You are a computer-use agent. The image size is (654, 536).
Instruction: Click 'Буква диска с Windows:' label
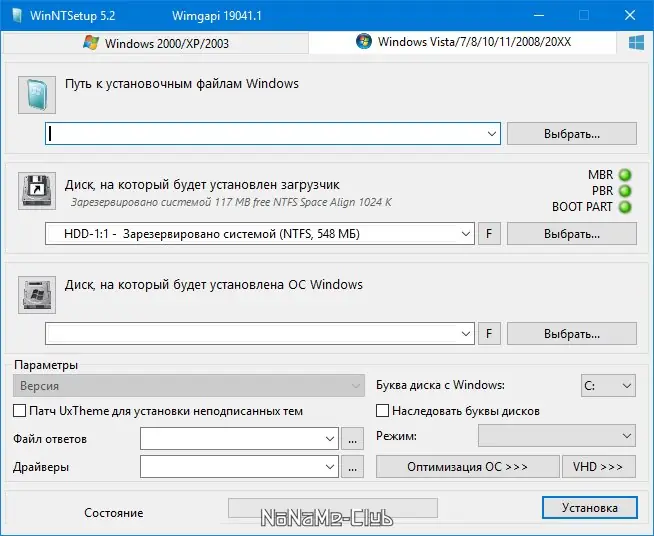(x=440, y=385)
